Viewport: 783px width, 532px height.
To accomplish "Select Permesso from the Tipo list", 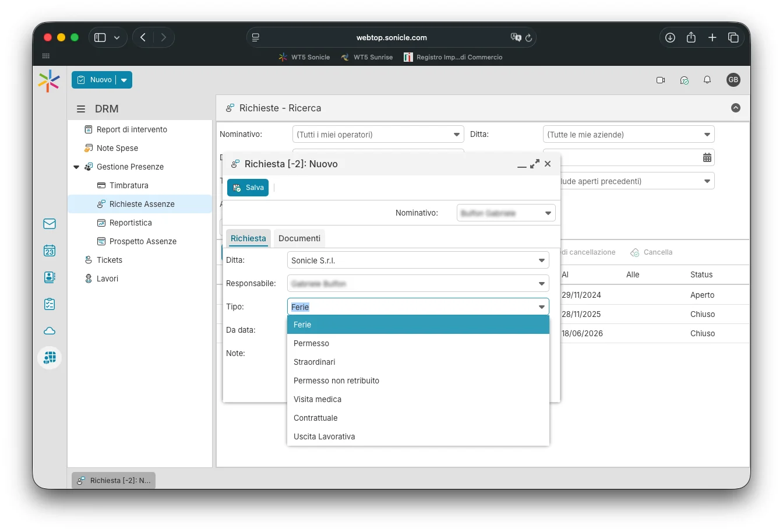I will coord(311,343).
